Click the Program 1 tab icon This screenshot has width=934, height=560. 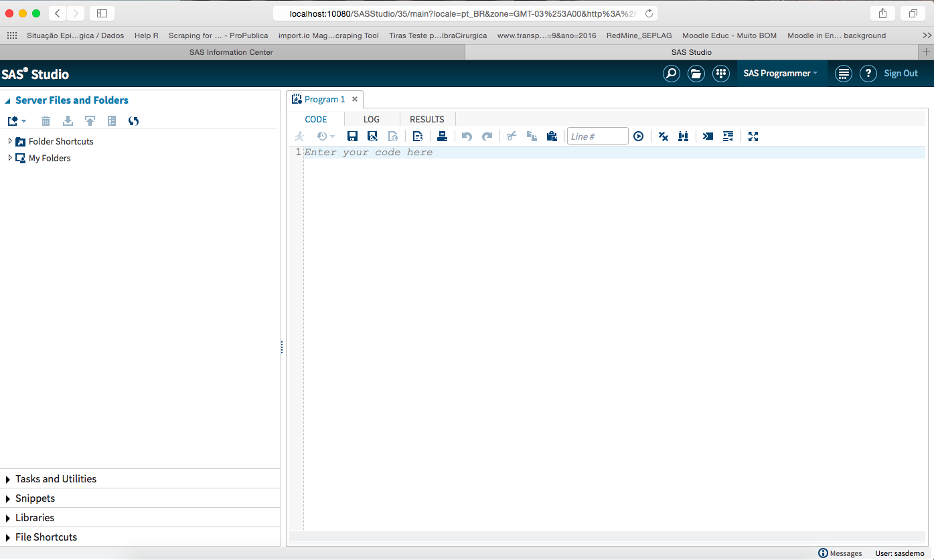[x=297, y=99]
